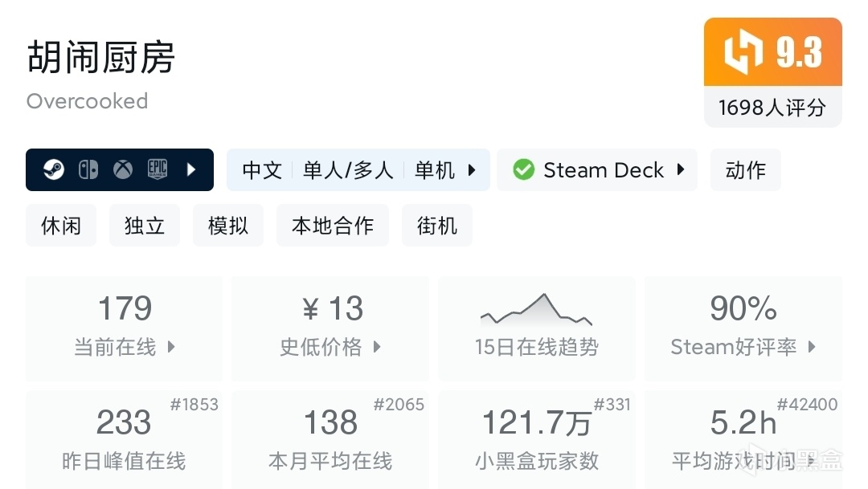Expand Steam Deck compatibility details
This screenshot has height=489, width=868.
point(681,170)
